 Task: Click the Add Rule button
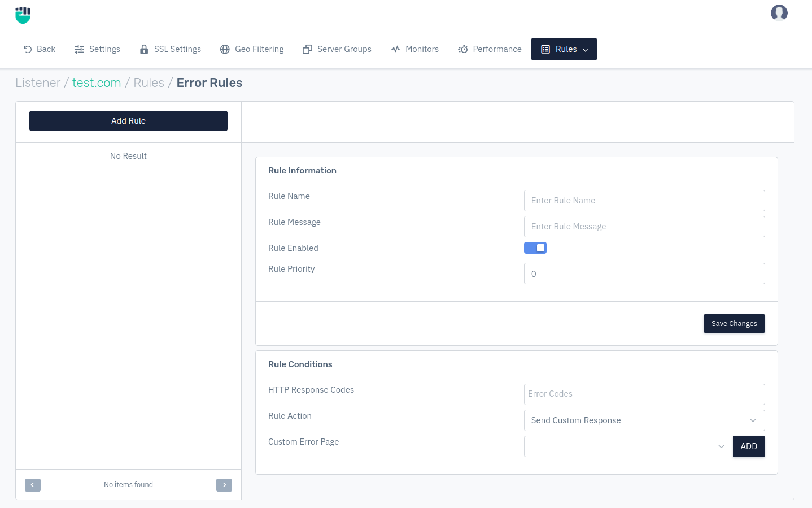tap(128, 121)
